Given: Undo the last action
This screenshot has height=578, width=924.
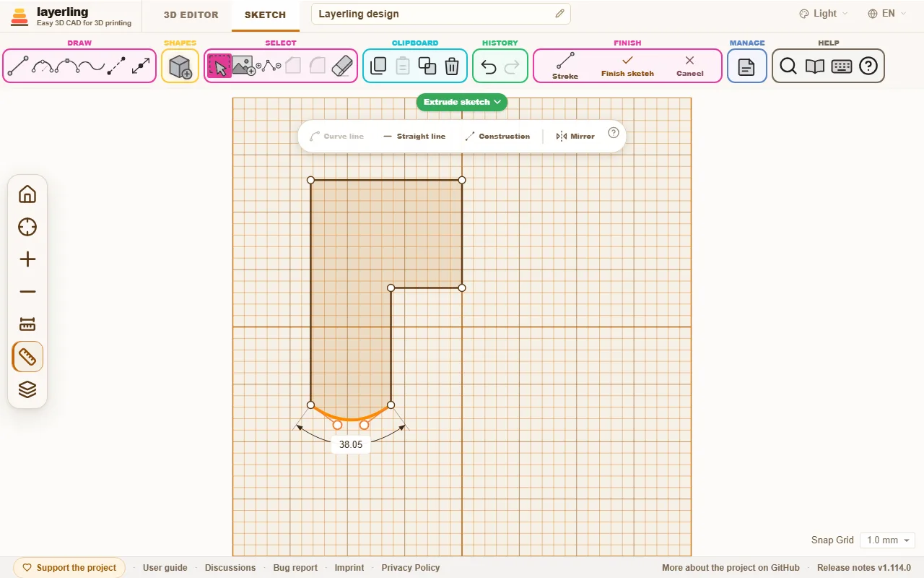Looking at the screenshot, I should pos(489,66).
